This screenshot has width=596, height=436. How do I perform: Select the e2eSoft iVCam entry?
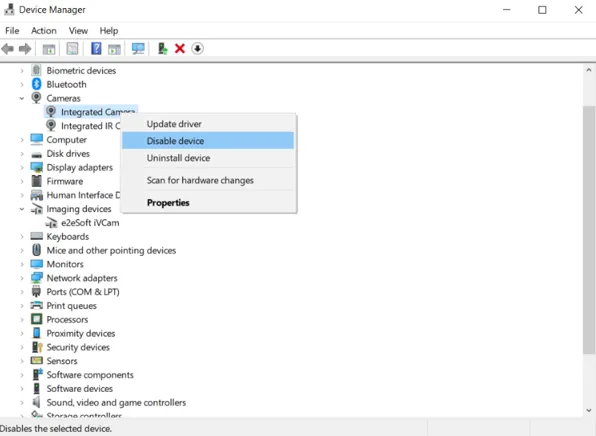(x=90, y=223)
